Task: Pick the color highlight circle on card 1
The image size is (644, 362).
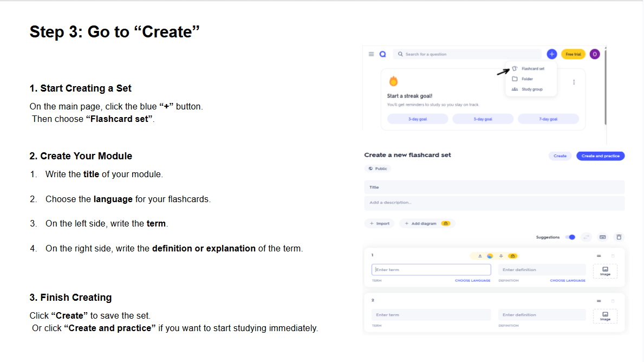Action: pos(490,256)
